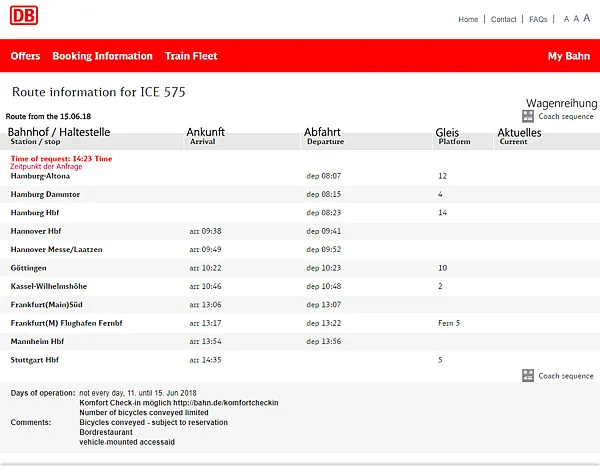This screenshot has width=600, height=471.
Task: Select the Hannover Hbf station
Action: coord(36,230)
